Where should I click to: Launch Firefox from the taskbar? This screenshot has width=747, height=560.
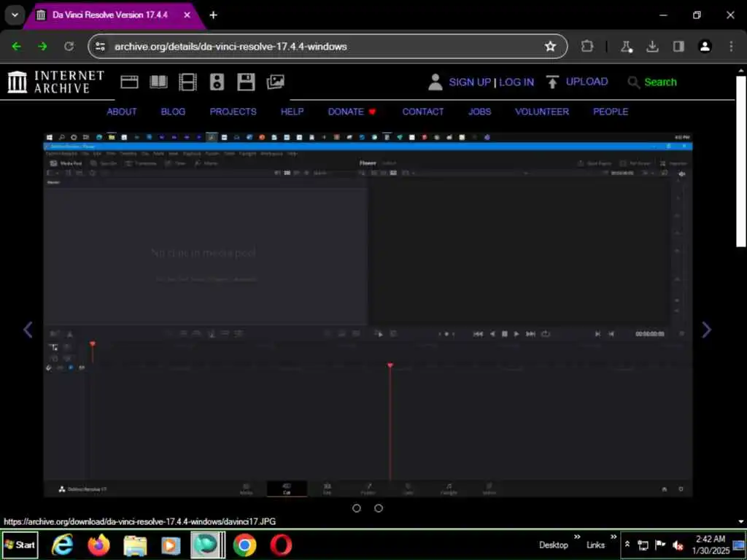tap(98, 545)
